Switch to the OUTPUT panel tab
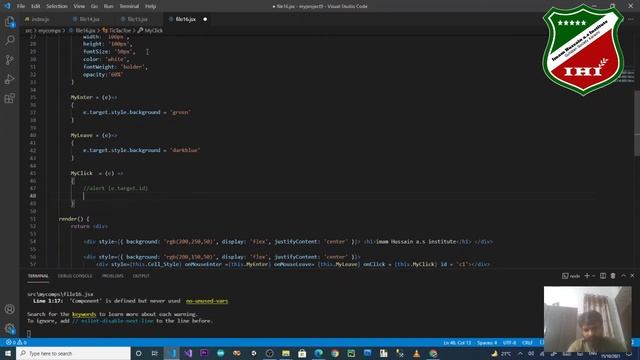The image size is (640, 360). [141, 276]
